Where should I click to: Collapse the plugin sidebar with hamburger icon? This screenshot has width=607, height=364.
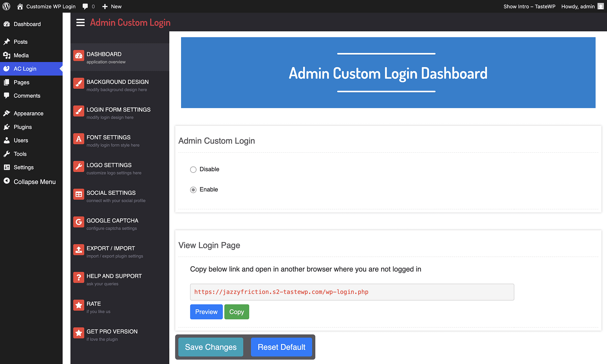pyautogui.click(x=80, y=23)
